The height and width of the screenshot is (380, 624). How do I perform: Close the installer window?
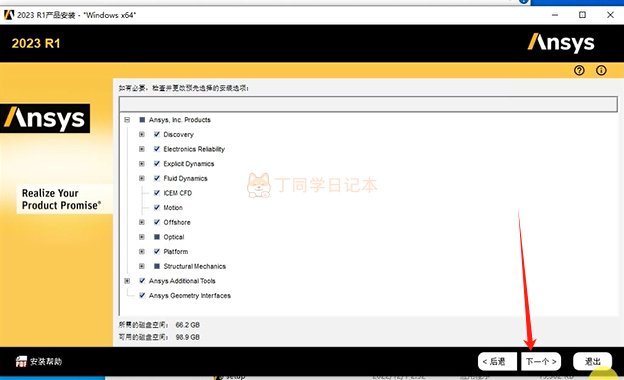tap(610, 15)
